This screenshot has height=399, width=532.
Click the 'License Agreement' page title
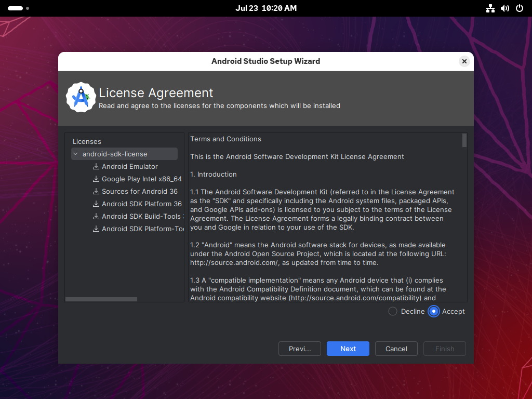point(156,92)
